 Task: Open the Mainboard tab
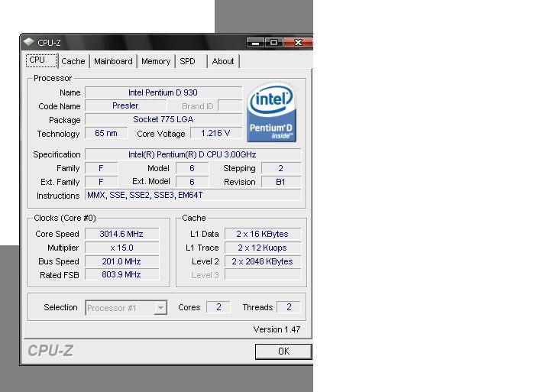113,61
